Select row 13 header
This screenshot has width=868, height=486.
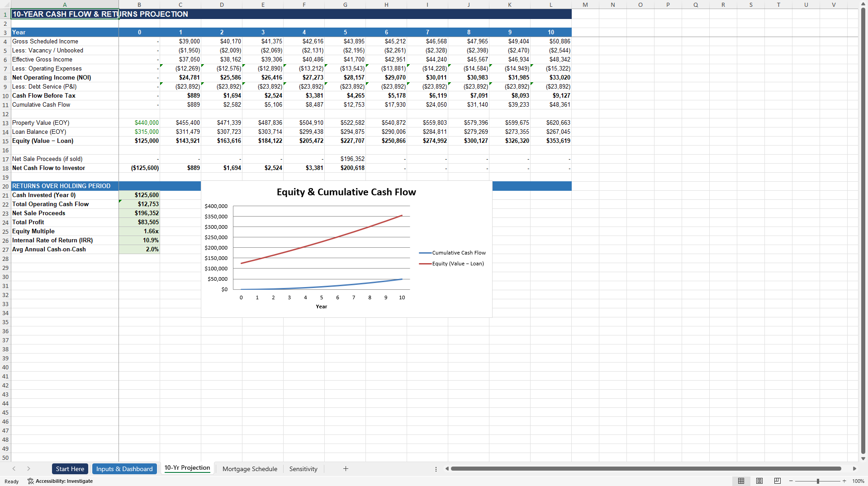tap(5, 123)
